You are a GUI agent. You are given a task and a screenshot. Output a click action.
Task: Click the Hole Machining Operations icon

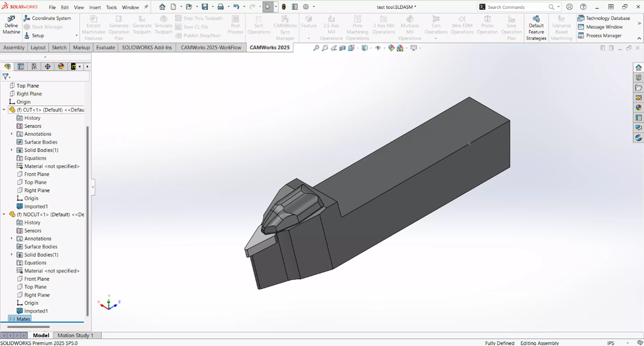click(x=357, y=25)
